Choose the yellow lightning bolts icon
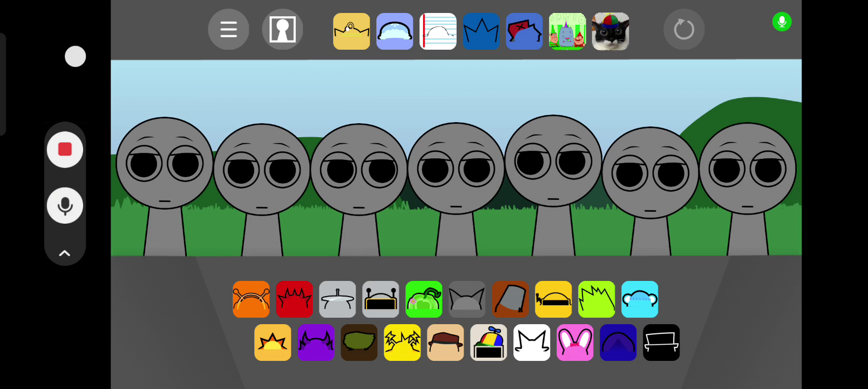 402,343
